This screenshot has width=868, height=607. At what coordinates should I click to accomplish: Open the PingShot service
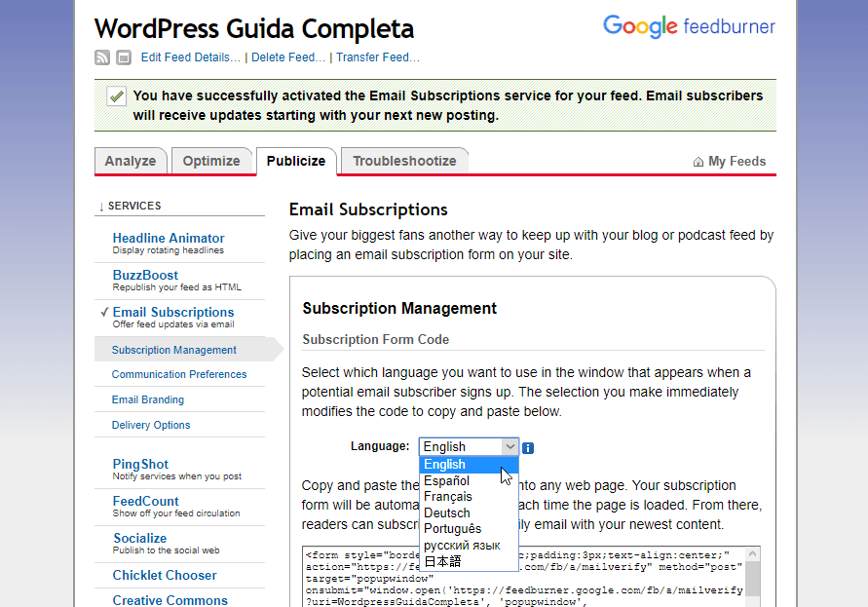pos(140,464)
